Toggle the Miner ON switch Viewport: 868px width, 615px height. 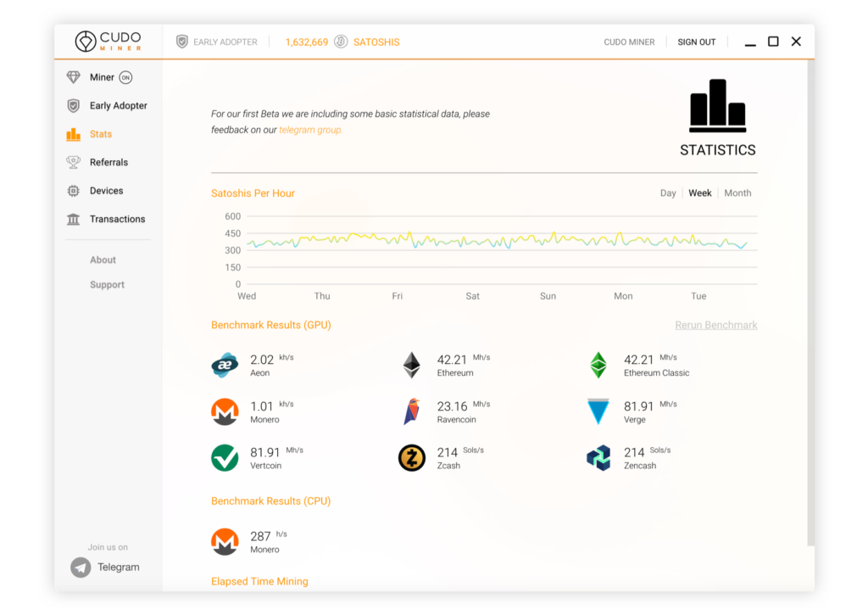click(126, 77)
